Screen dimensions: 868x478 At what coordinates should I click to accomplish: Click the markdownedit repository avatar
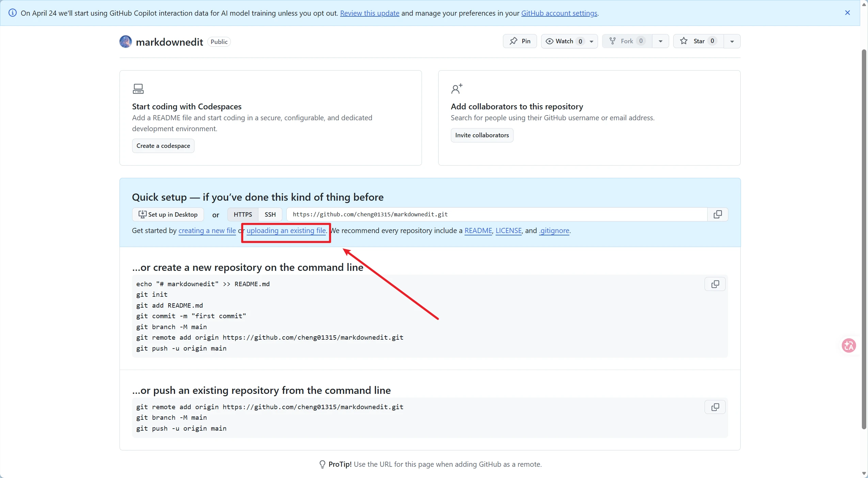click(x=125, y=41)
